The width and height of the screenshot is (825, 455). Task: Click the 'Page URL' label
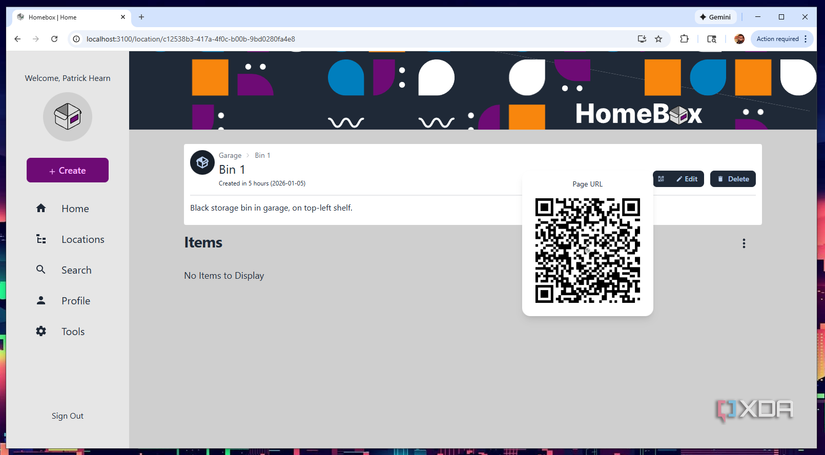coord(587,184)
